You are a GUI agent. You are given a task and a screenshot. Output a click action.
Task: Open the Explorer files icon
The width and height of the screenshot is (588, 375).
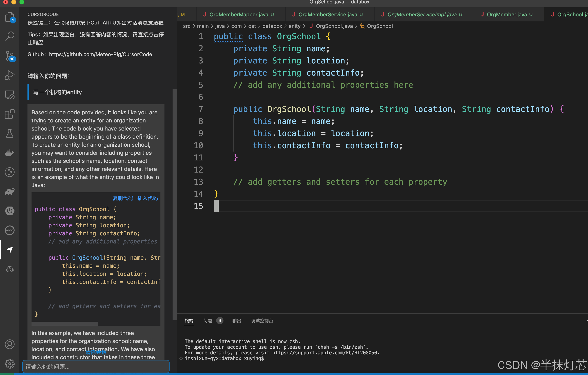(9, 17)
